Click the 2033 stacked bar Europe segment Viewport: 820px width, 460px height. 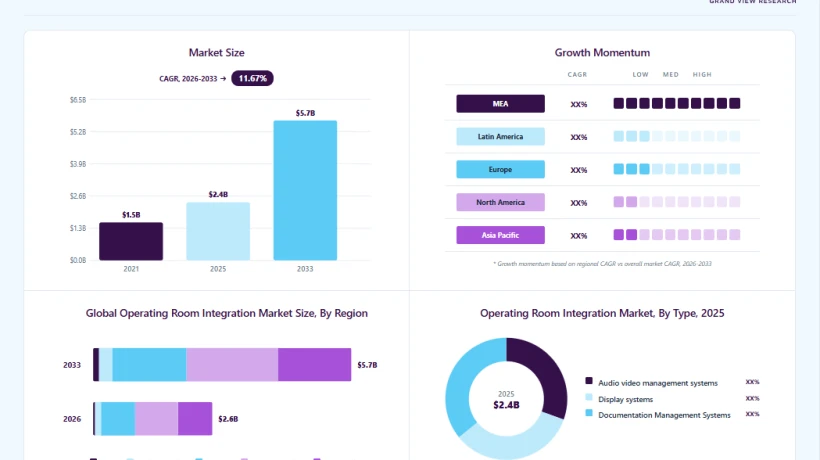(x=149, y=364)
